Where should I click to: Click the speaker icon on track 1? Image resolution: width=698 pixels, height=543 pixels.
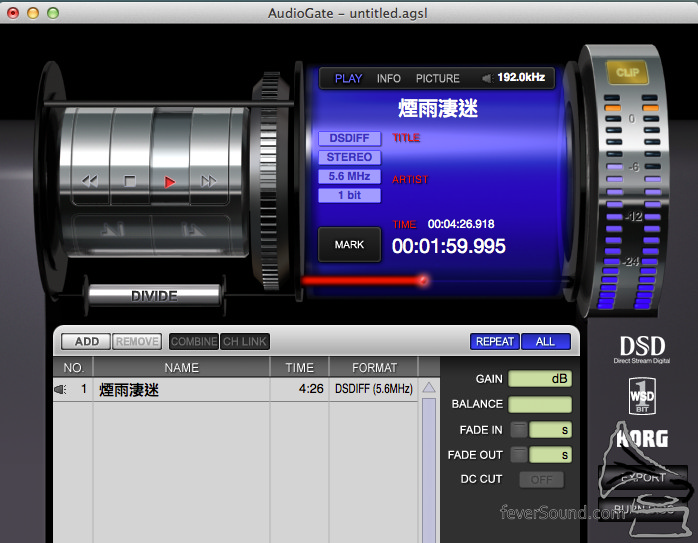click(60, 389)
